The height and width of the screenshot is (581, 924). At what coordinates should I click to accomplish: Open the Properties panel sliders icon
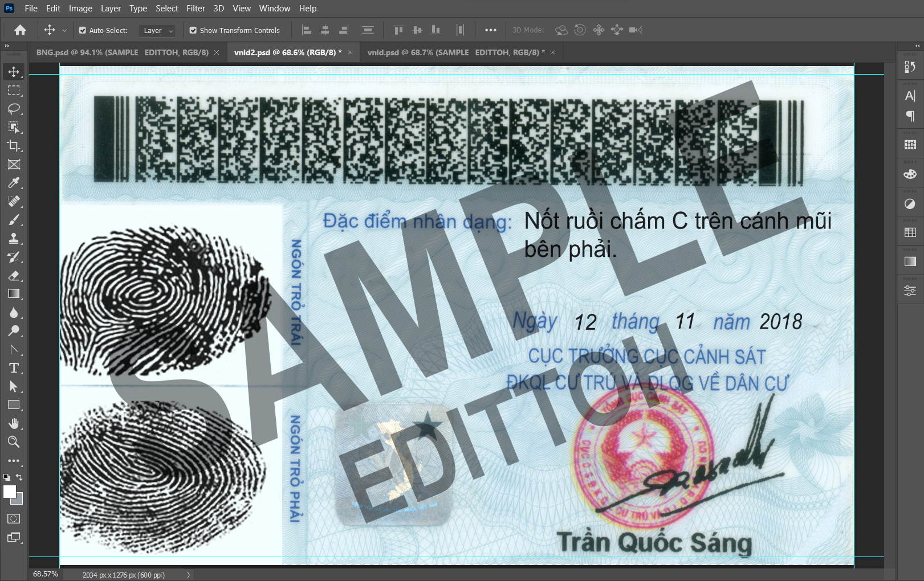click(x=910, y=291)
